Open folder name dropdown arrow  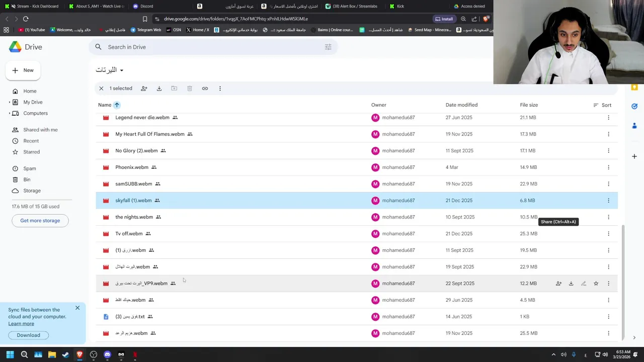[x=121, y=70]
